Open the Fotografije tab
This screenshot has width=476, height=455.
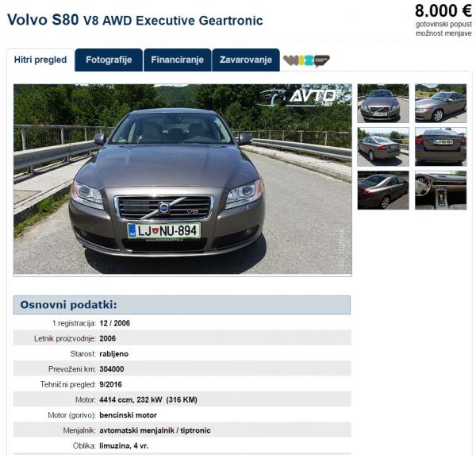tap(109, 60)
